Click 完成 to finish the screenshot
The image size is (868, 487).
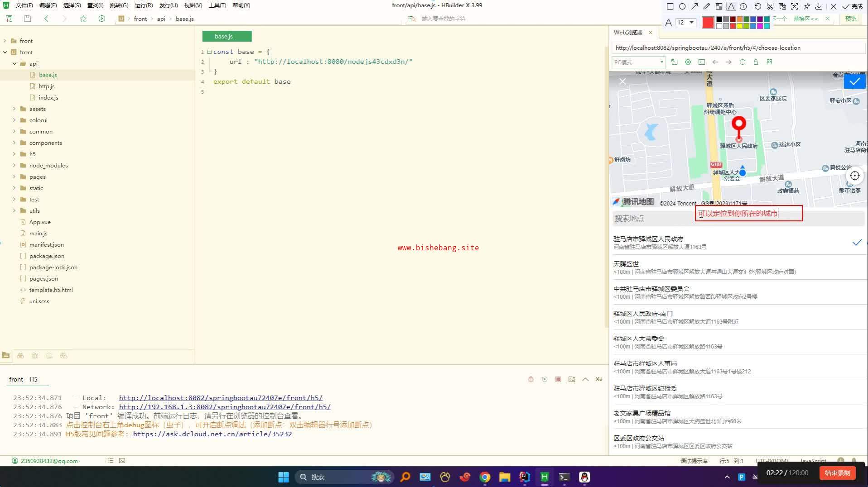tap(852, 6)
